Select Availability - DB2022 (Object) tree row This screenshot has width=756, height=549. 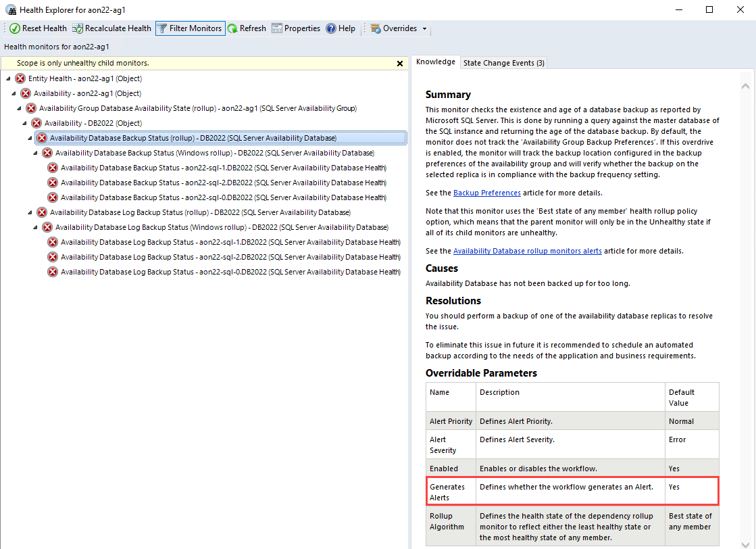93,124
